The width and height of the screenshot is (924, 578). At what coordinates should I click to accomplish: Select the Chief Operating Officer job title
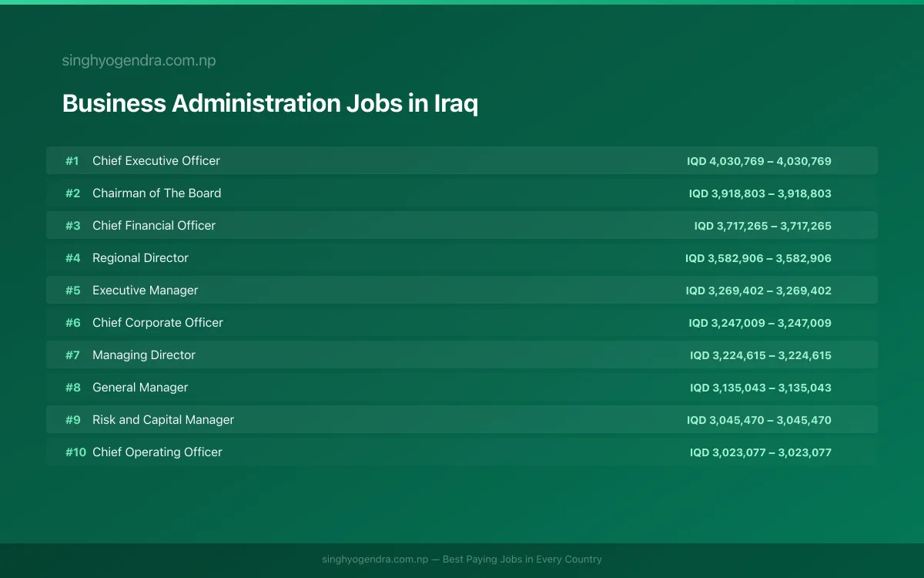click(157, 452)
